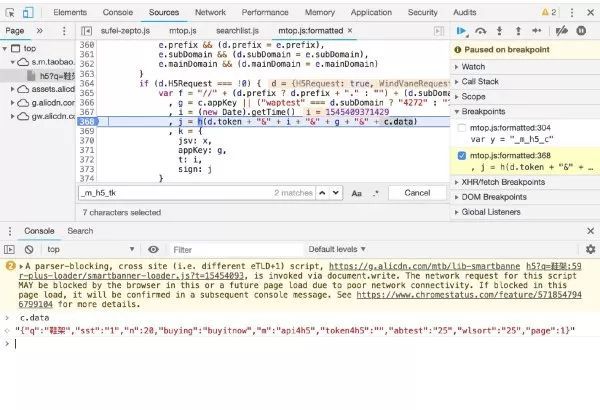Switch to Console panel tab

[118, 12]
